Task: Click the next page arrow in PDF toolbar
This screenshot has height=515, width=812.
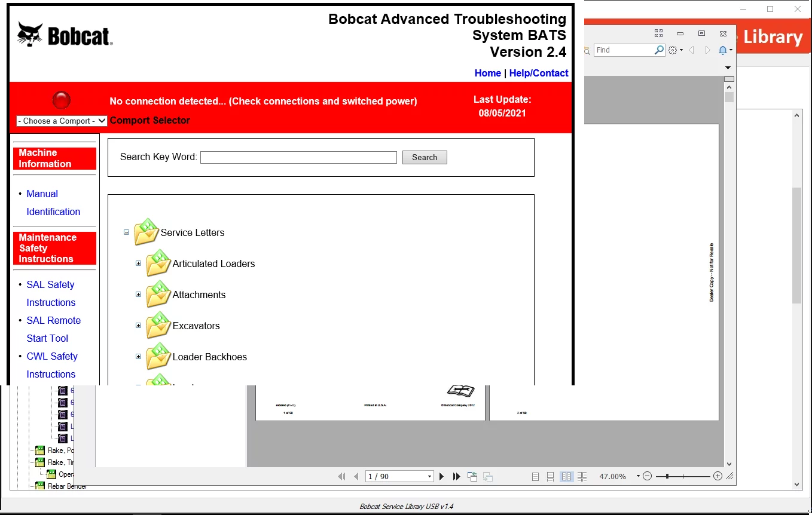Action: tap(441, 476)
